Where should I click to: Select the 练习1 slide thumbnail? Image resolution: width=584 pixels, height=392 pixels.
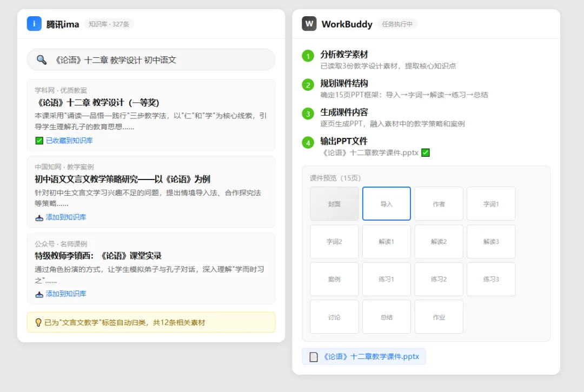[x=387, y=279]
